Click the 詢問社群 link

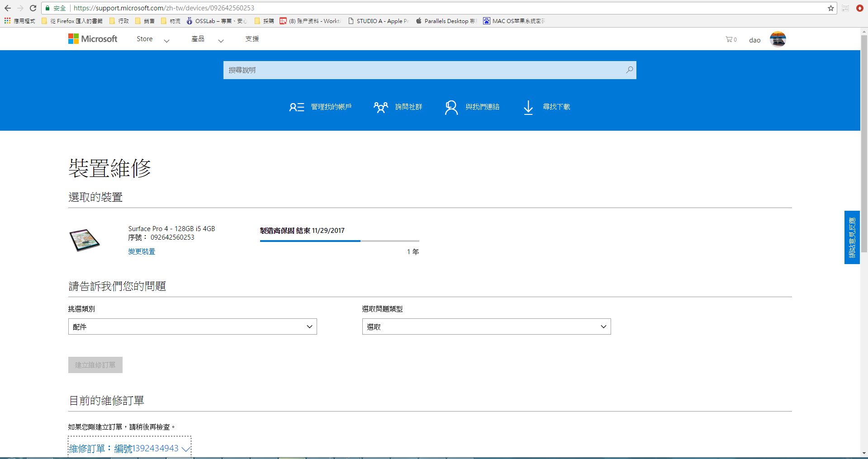click(x=409, y=107)
